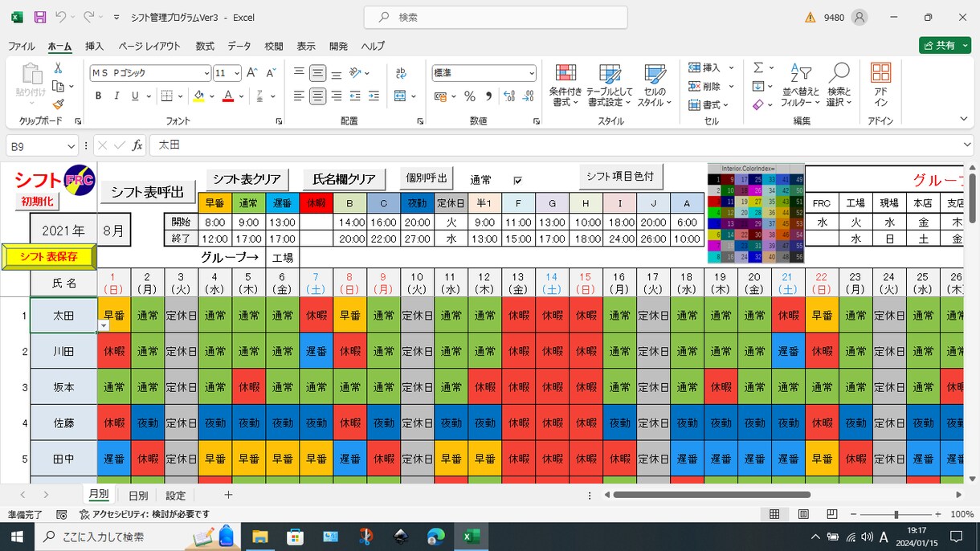The height and width of the screenshot is (551, 980).
Task: Click the percent style icon
Action: 470,96
